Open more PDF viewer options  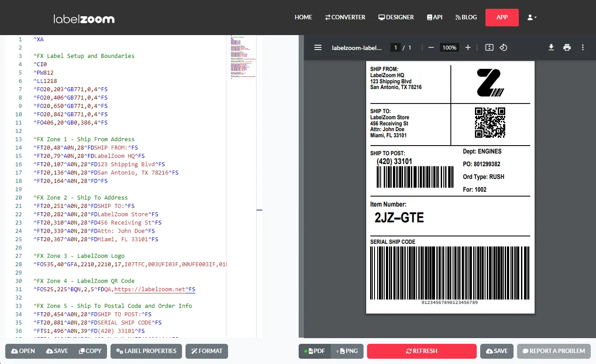(583, 47)
